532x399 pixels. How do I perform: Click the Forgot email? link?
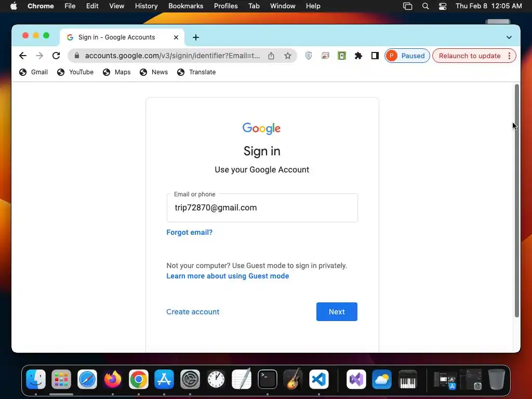[x=189, y=232]
